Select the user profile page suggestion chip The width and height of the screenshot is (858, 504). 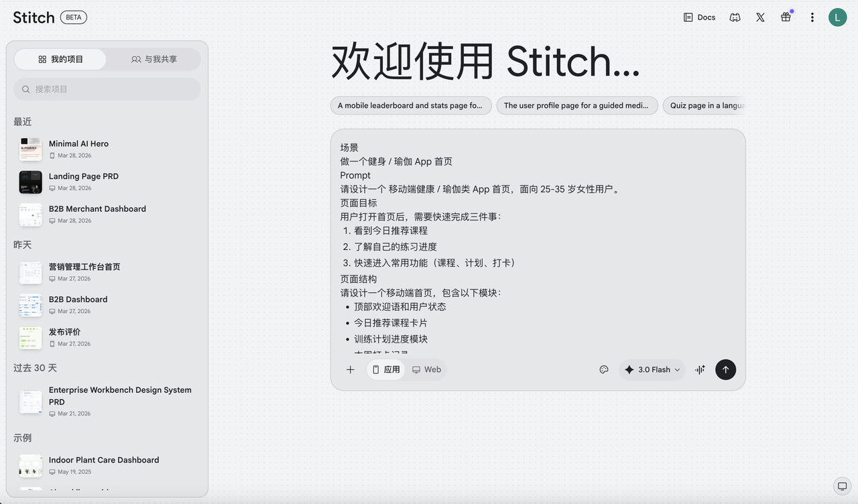[x=577, y=105]
